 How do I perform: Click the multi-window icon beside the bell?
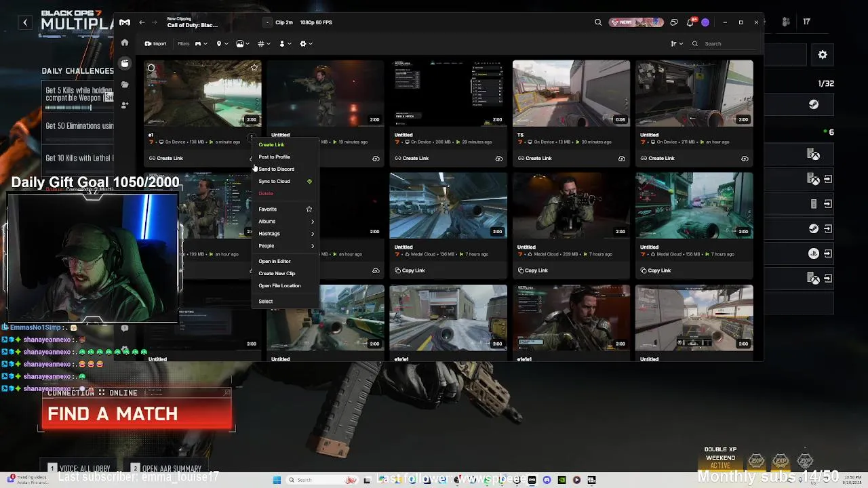click(673, 22)
